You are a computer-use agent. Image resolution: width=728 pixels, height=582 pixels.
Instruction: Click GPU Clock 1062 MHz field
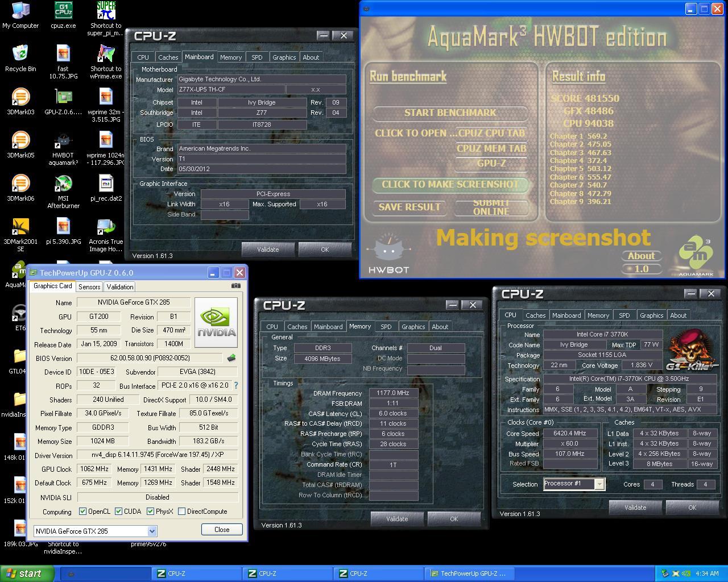pos(94,469)
